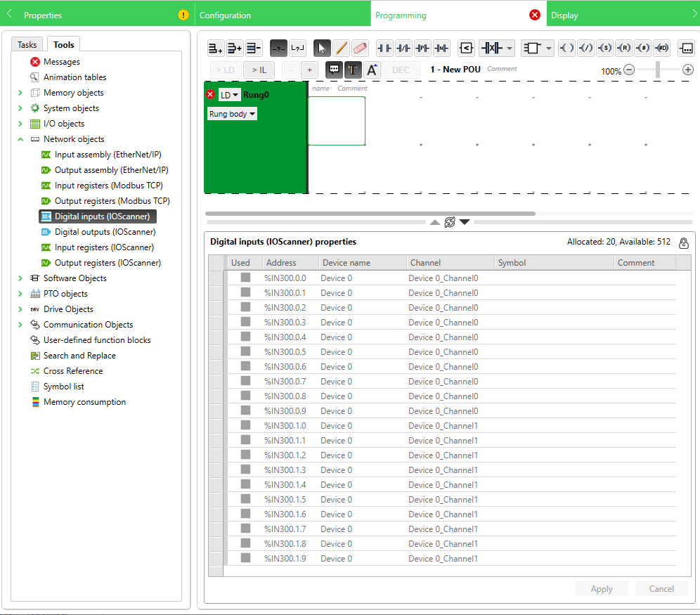Image resolution: width=700 pixels, height=615 pixels.
Task: Click the + add column button
Action: point(309,70)
